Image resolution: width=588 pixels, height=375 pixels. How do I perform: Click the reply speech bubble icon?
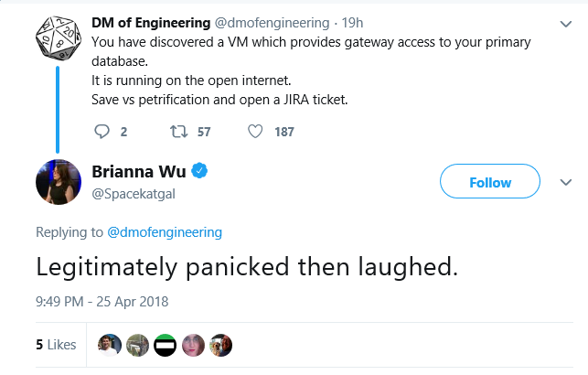tap(102, 132)
